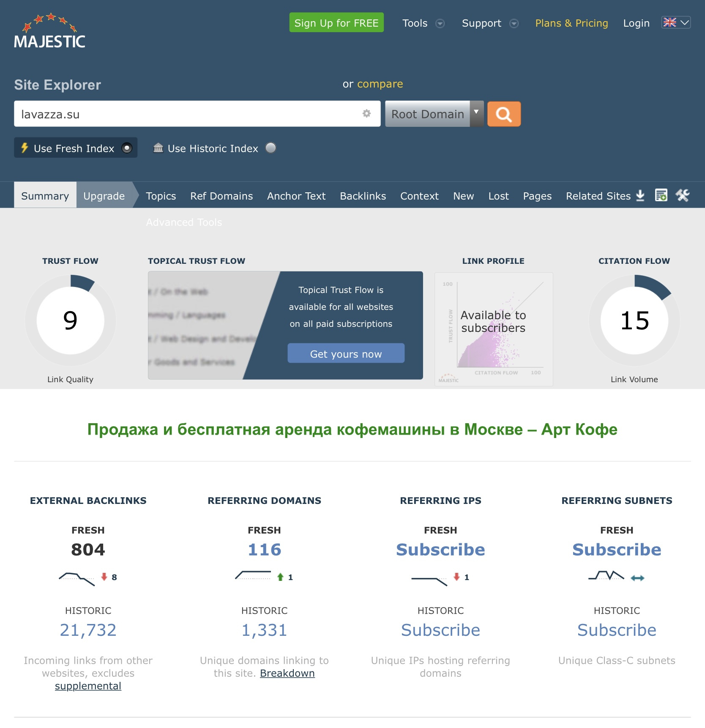Open Plans & Pricing link
This screenshot has width=705, height=728.
coord(571,23)
